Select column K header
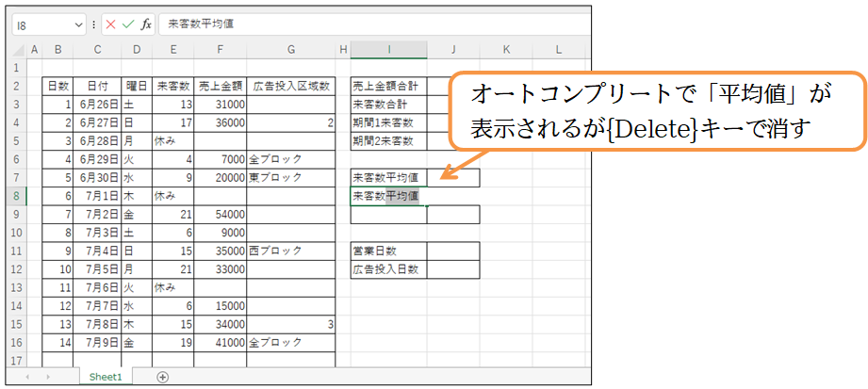 coord(506,50)
